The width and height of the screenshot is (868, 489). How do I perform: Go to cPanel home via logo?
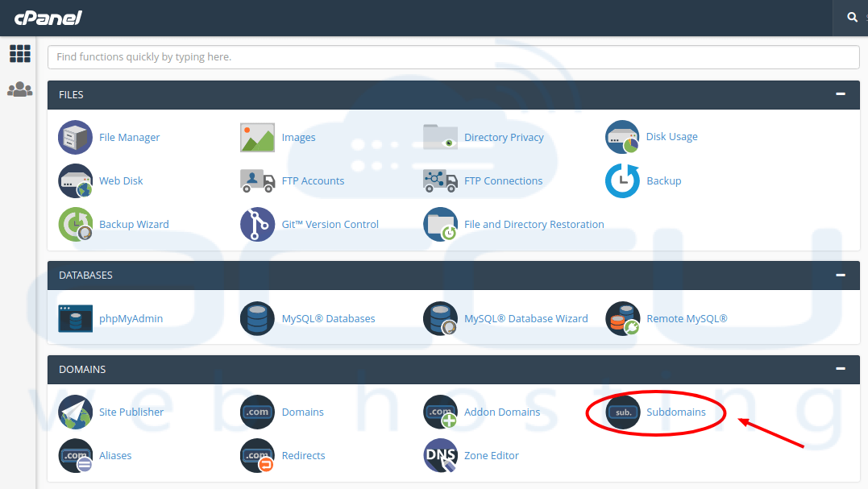point(48,19)
